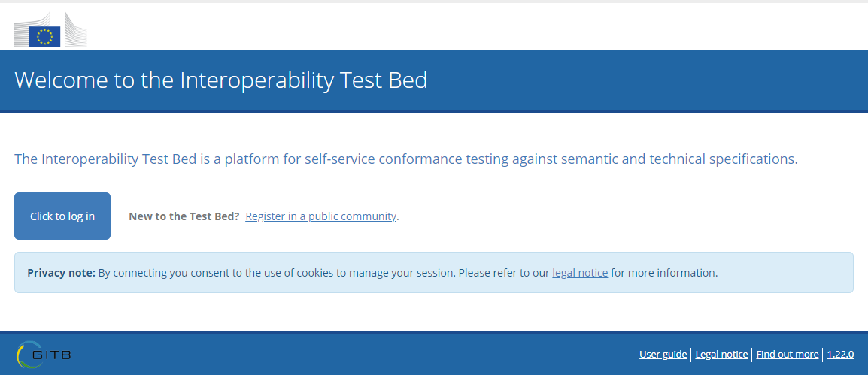Click the EU flag with yellow stars
868x375 pixels.
pos(44,37)
